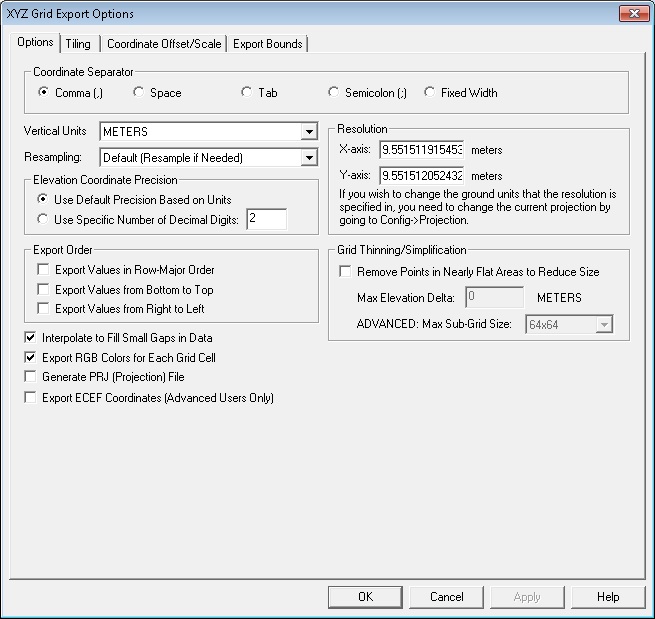Check Export Values from Bottom to Top
The image size is (655, 619).
43,290
